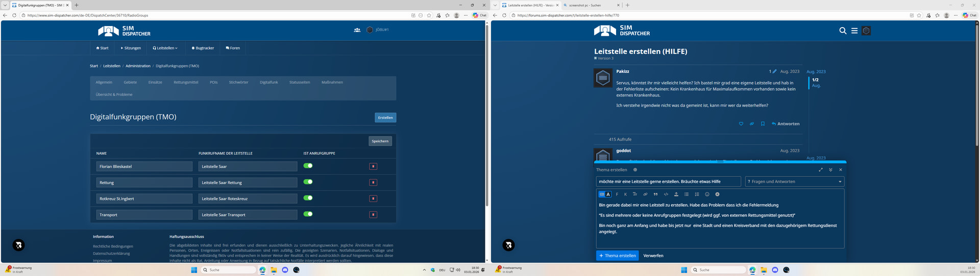The image size is (980, 276).
Task: Collapse the composer with the double chevron
Action: [x=830, y=170]
